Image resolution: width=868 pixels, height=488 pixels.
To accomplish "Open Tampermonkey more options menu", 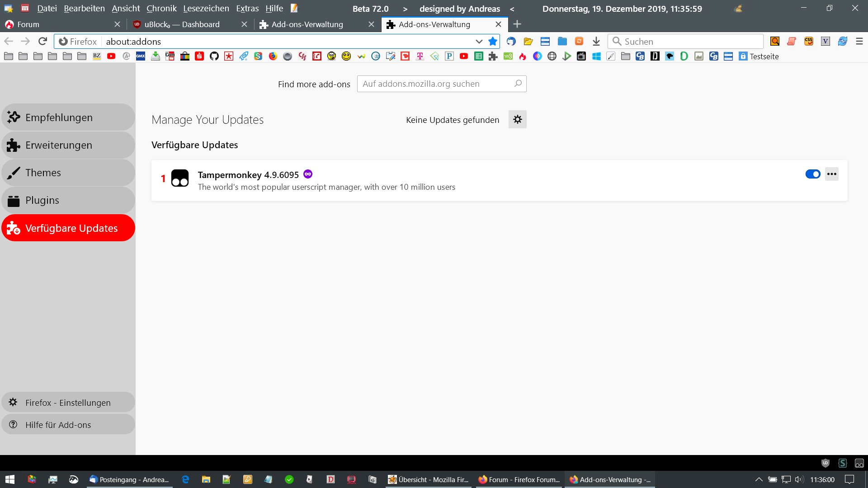I will [831, 174].
